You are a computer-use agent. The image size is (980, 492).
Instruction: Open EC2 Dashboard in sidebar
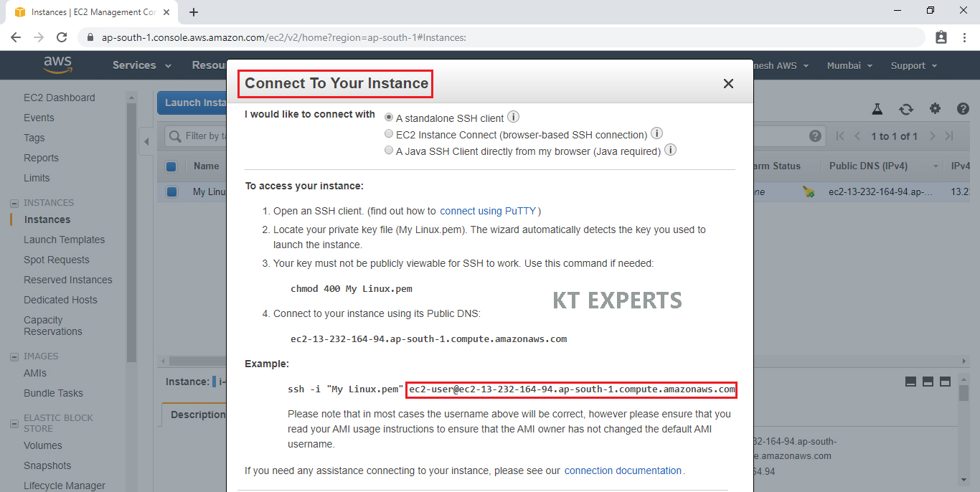[59, 98]
